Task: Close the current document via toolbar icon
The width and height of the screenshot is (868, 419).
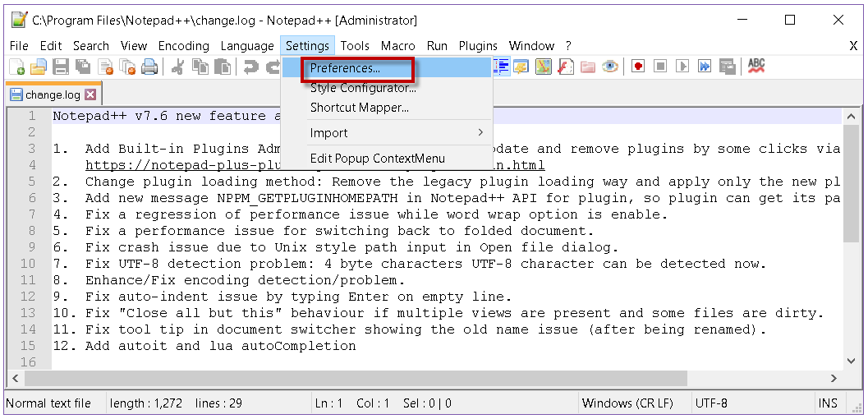Action: coord(106,67)
